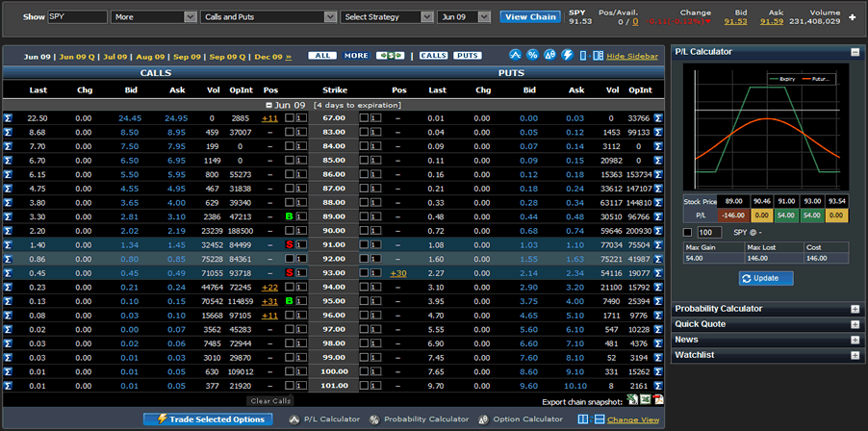The image size is (868, 431).
Task: Expand the News panel
Action: (855, 341)
